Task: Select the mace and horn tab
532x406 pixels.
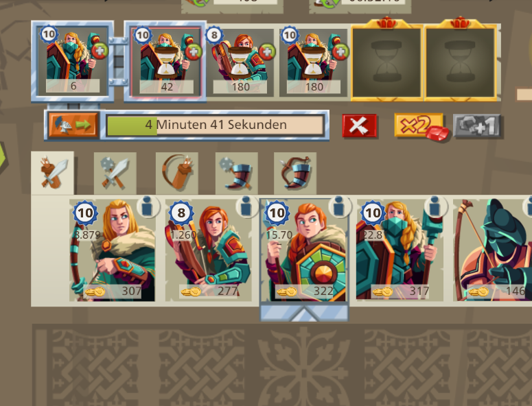Action: point(236,174)
